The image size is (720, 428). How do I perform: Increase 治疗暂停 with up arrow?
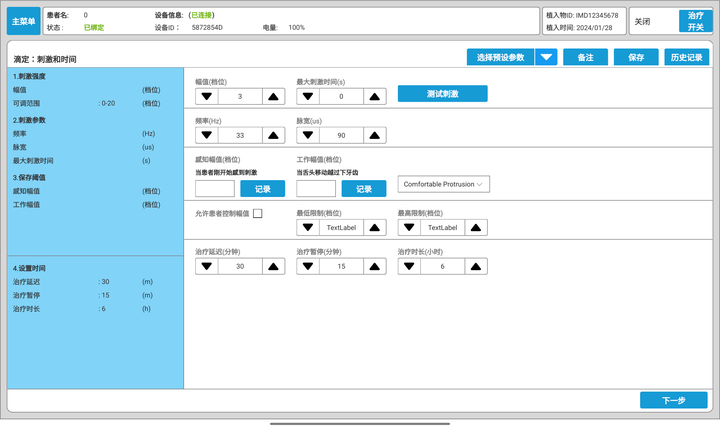(374, 266)
